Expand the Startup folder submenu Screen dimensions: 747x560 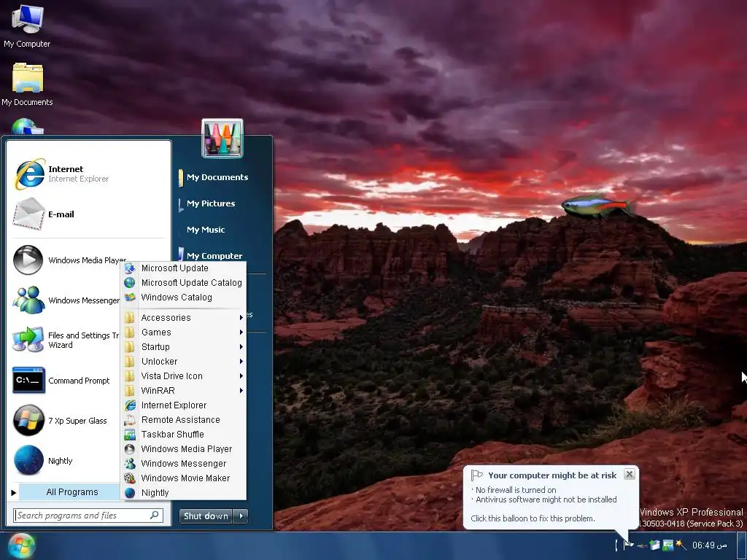click(x=184, y=346)
